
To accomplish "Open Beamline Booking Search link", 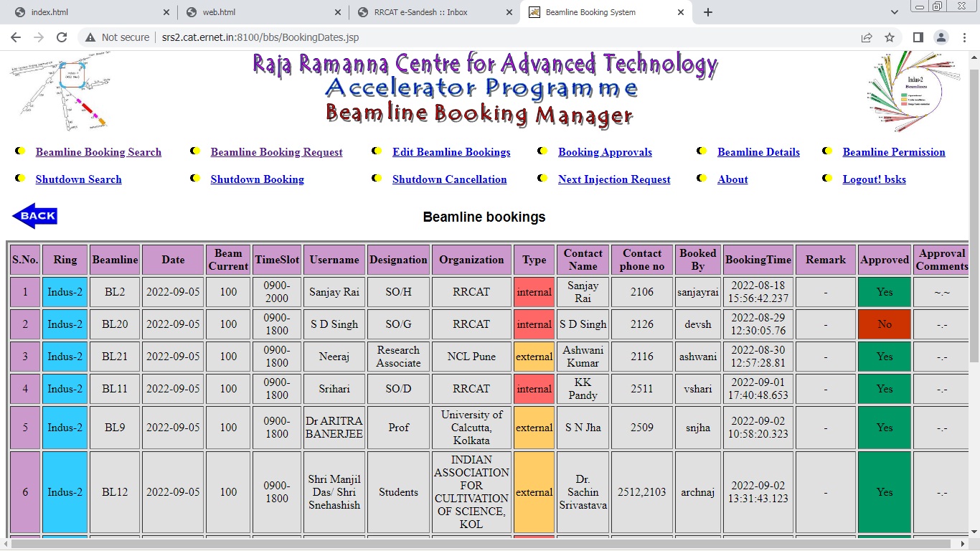I will (98, 152).
